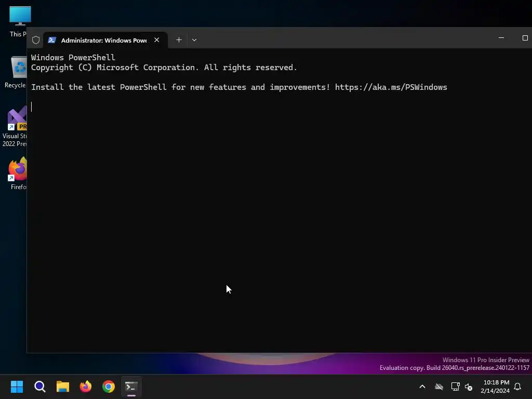Show hidden system tray icons
Screen dimensions: 532x399
pyautogui.click(x=422, y=387)
